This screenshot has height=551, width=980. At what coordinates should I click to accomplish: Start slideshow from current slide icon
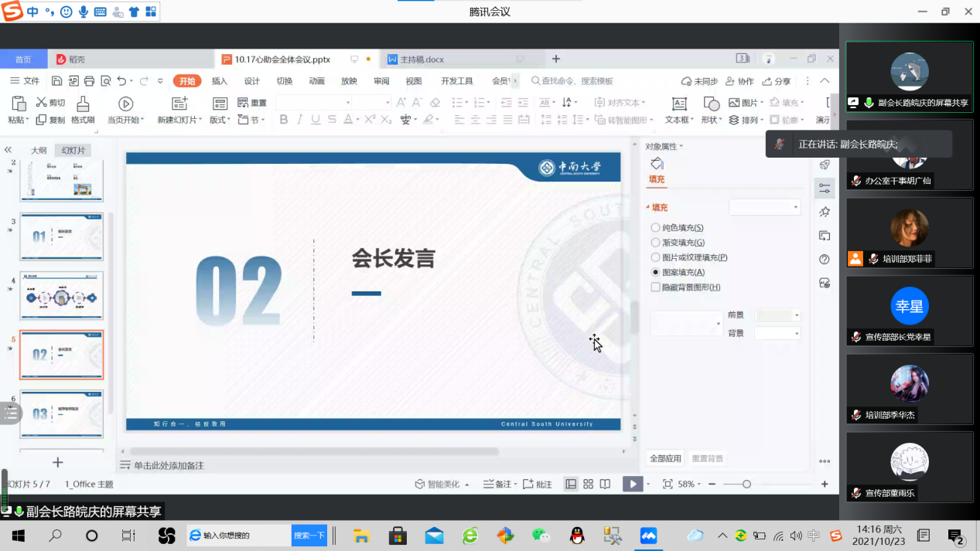click(x=125, y=104)
